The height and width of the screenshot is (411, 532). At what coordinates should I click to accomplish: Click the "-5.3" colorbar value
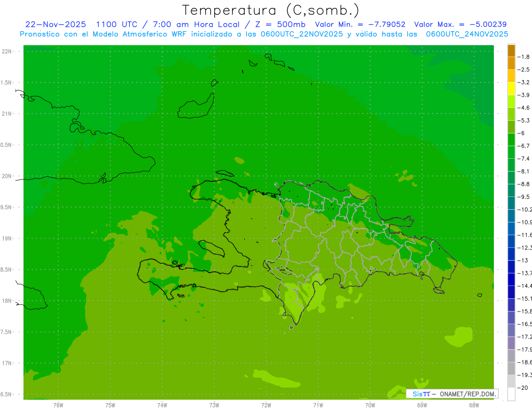point(524,121)
